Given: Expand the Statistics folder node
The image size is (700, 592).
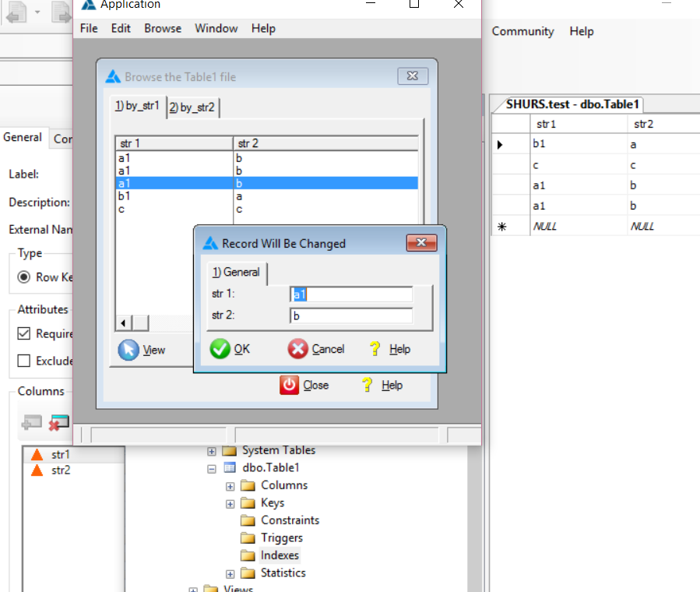Looking at the screenshot, I should point(230,573).
